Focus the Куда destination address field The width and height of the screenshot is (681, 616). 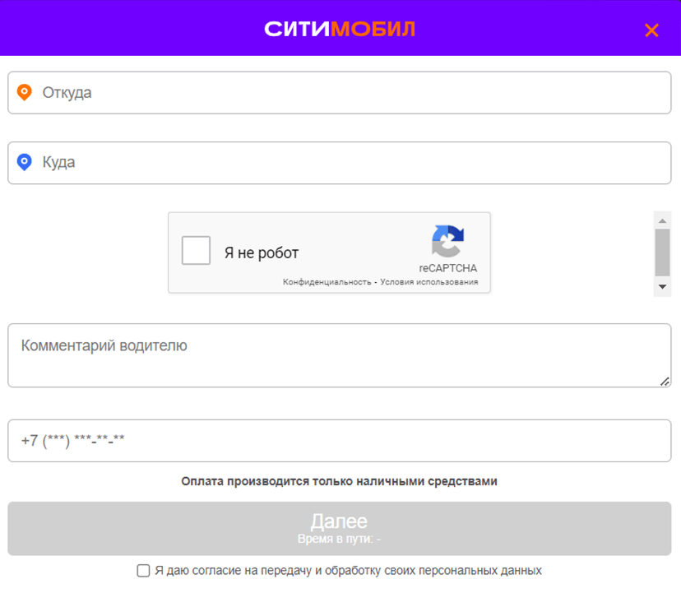click(340, 163)
